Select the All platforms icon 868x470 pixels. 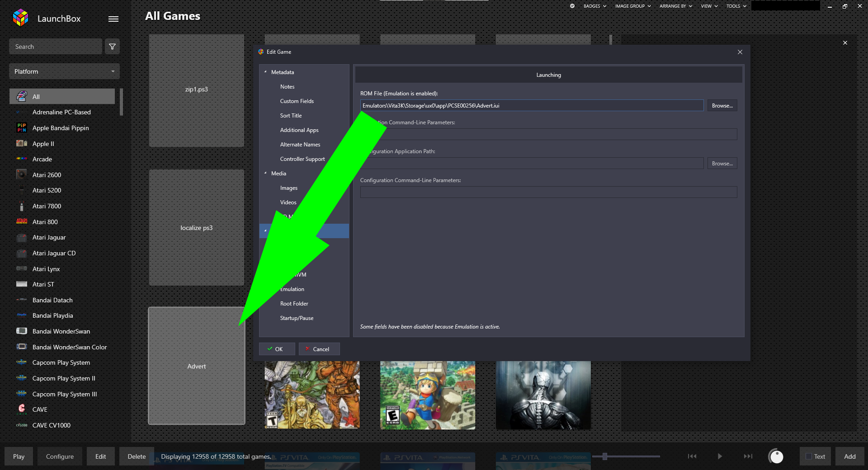(21, 96)
